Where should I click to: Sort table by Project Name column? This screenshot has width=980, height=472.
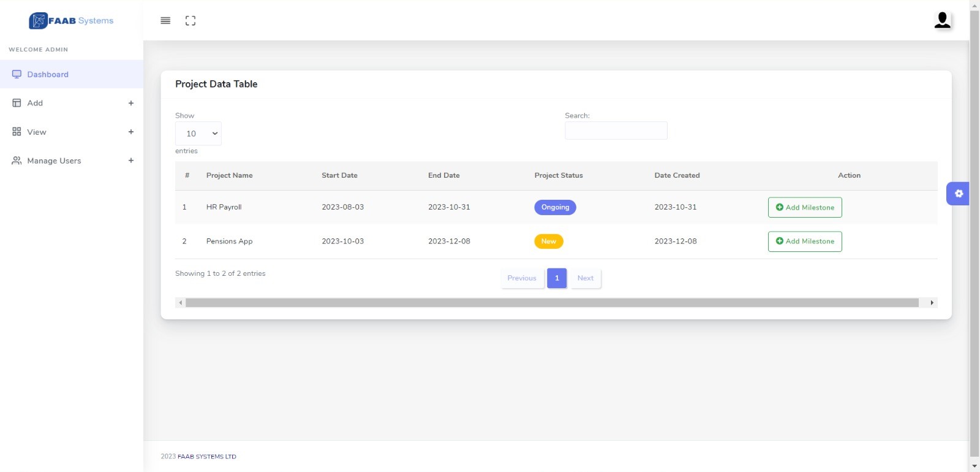[230, 175]
